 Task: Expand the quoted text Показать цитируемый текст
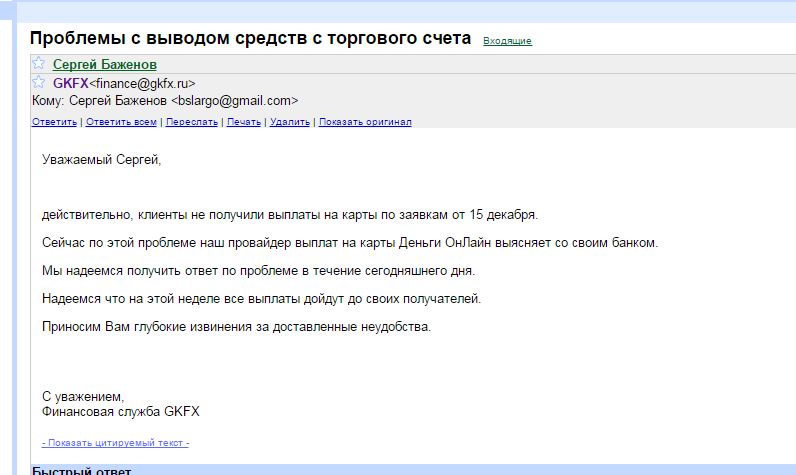pyautogui.click(x=115, y=442)
